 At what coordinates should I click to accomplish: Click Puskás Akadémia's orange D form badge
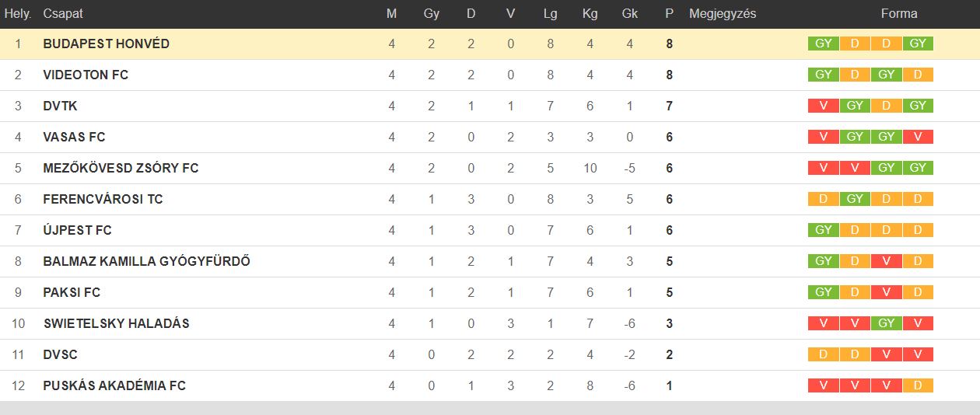918,385
